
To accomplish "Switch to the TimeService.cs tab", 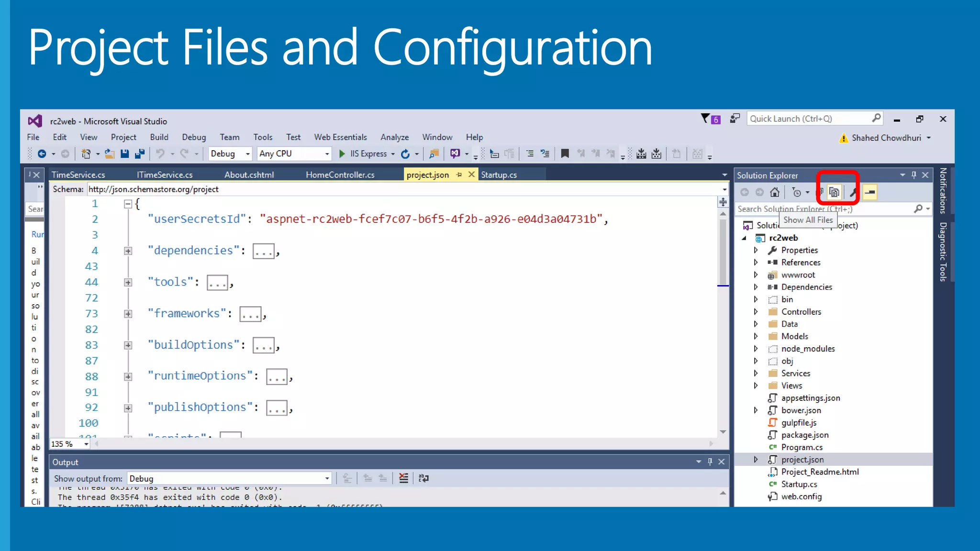I will coord(78,175).
